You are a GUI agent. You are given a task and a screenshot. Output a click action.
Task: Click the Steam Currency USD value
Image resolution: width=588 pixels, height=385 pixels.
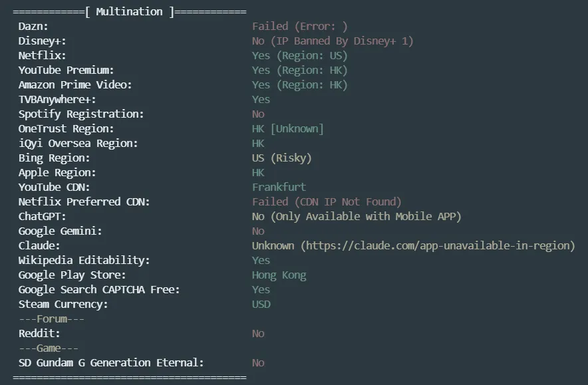261,305
